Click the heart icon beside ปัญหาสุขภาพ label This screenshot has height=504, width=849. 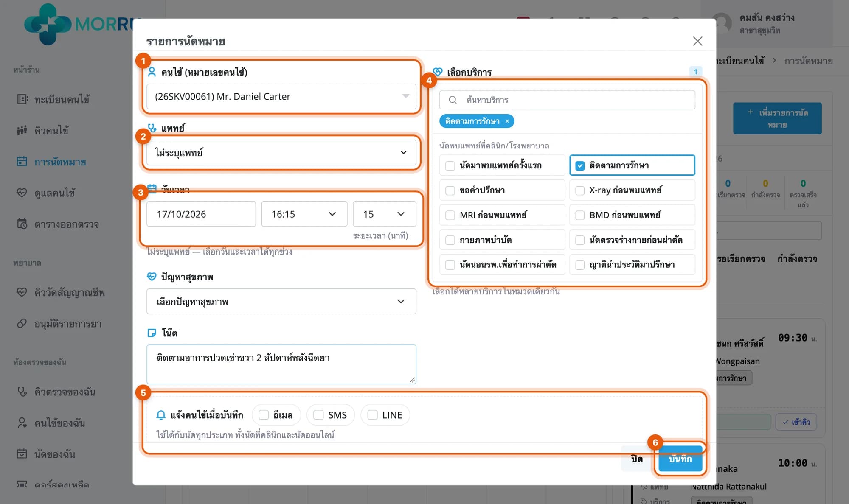[x=152, y=277]
